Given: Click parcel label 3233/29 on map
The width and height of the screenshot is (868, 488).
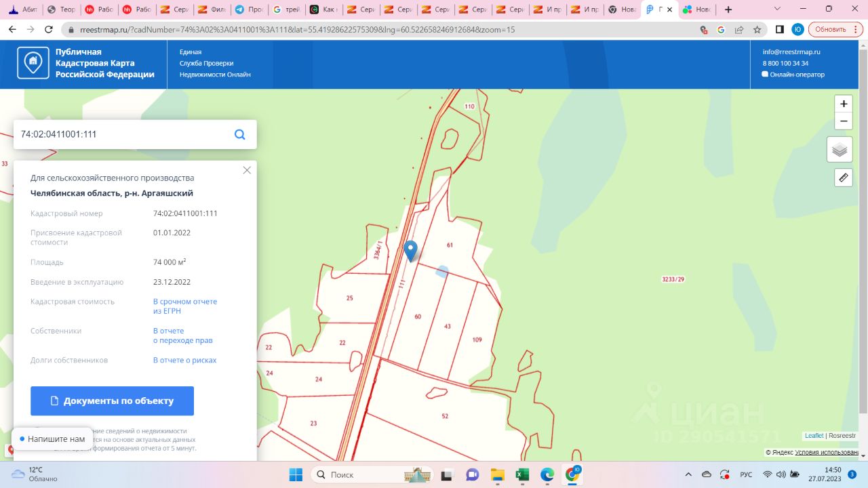Looking at the screenshot, I should click(x=673, y=279).
